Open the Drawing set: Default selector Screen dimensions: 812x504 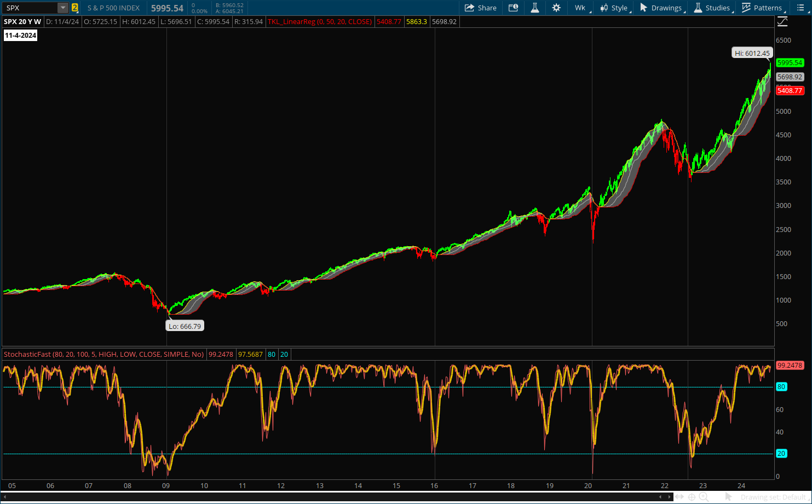[774, 497]
